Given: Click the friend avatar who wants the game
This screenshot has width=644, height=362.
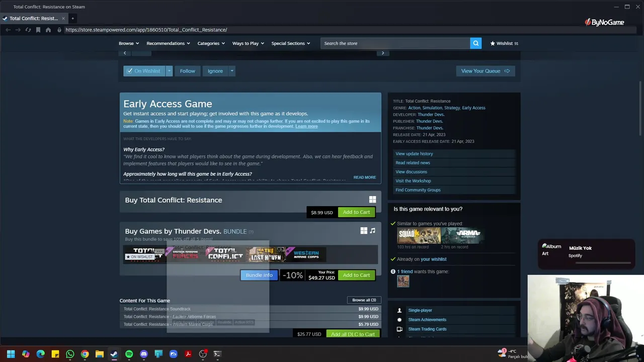Looking at the screenshot, I should [x=403, y=281].
